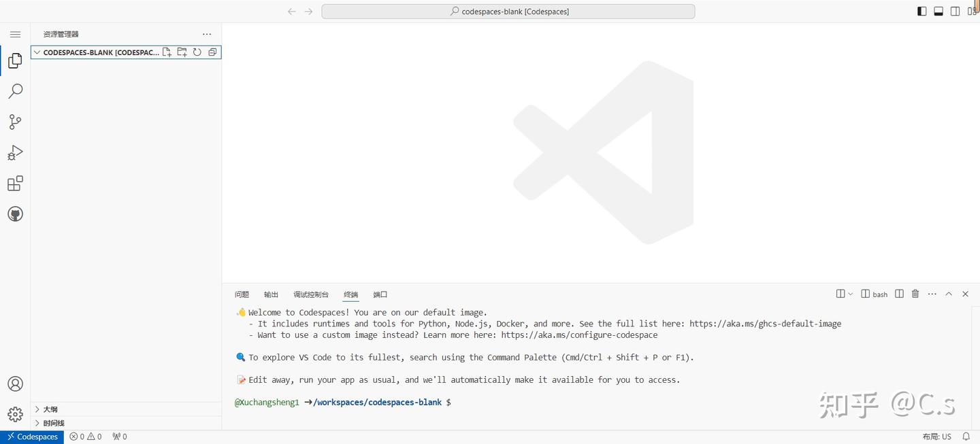Screen dimensions: 980x444
Task: Open the launch profile dropdown in terminal panel
Action: (x=850, y=293)
